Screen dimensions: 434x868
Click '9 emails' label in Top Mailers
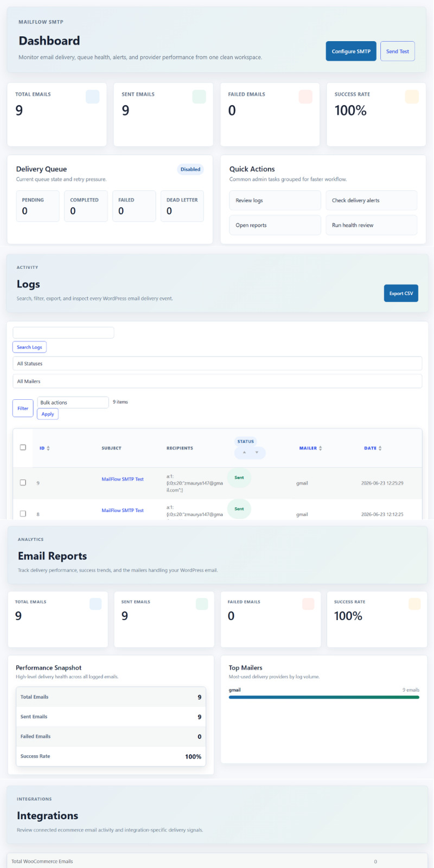[411, 690]
